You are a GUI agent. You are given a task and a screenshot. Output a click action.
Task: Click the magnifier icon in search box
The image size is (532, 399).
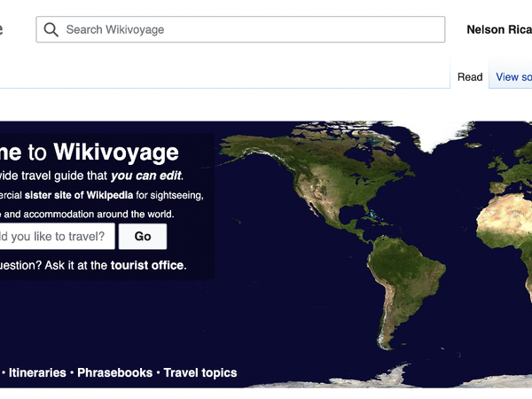51,29
